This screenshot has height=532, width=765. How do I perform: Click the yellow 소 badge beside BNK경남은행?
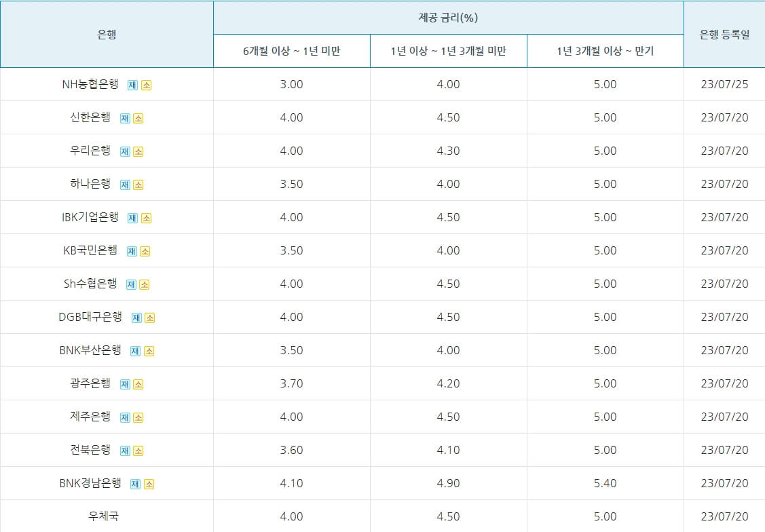pos(149,484)
